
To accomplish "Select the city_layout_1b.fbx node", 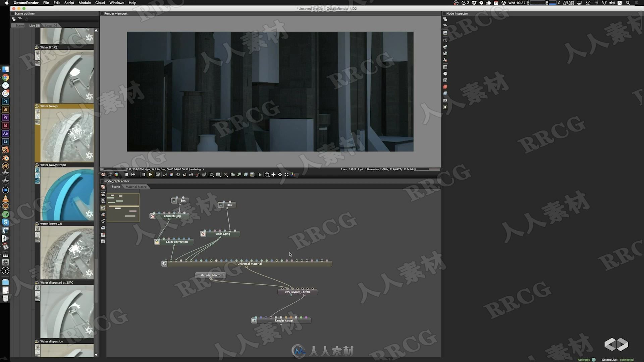I will click(298, 292).
